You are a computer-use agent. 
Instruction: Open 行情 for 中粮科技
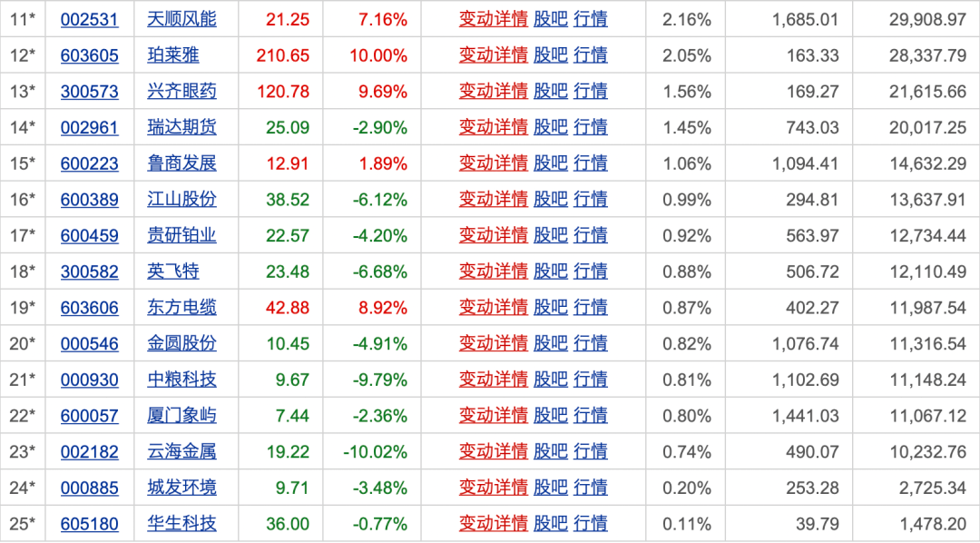[x=591, y=380]
